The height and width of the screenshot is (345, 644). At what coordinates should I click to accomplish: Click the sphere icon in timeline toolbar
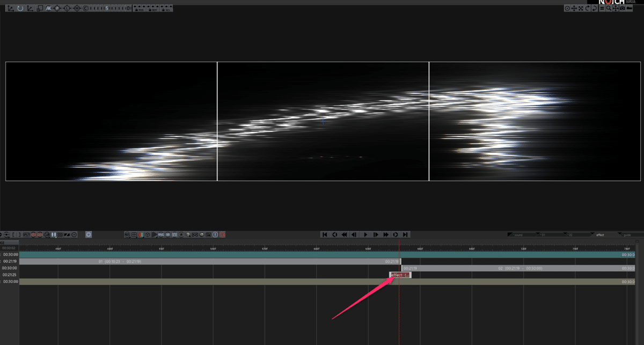(202, 234)
